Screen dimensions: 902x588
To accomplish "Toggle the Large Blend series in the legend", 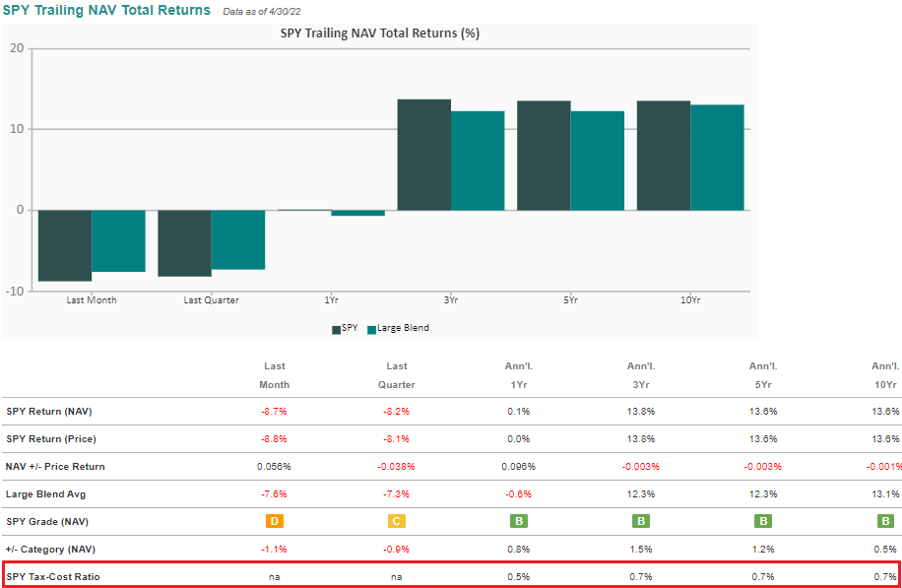I will point(398,329).
